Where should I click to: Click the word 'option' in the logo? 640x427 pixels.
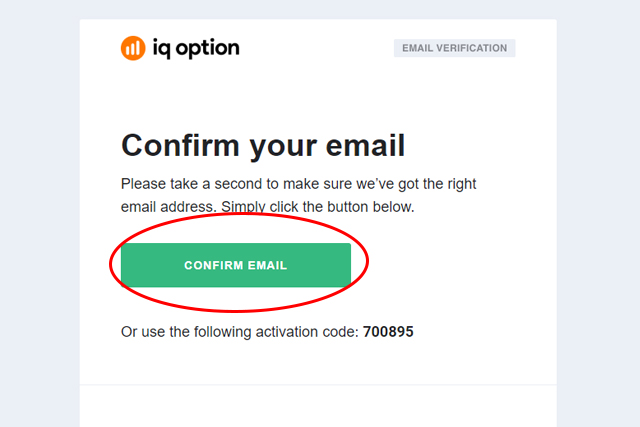(x=208, y=49)
